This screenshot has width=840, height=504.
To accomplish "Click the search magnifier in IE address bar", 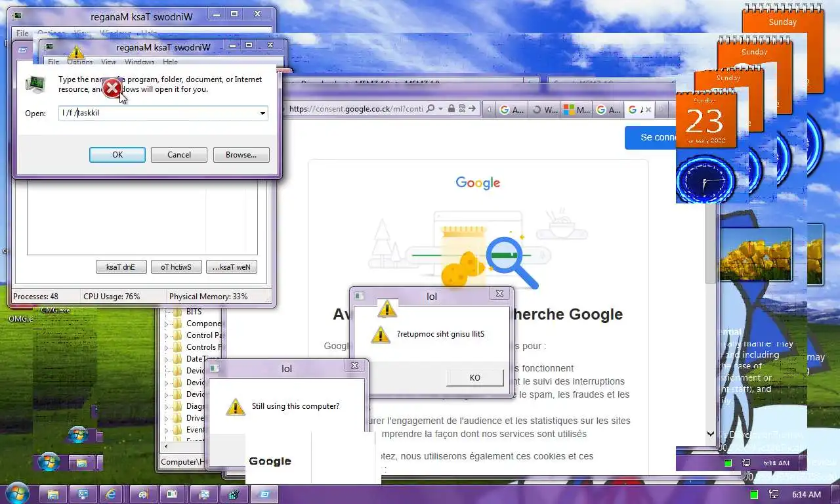I will (430, 109).
